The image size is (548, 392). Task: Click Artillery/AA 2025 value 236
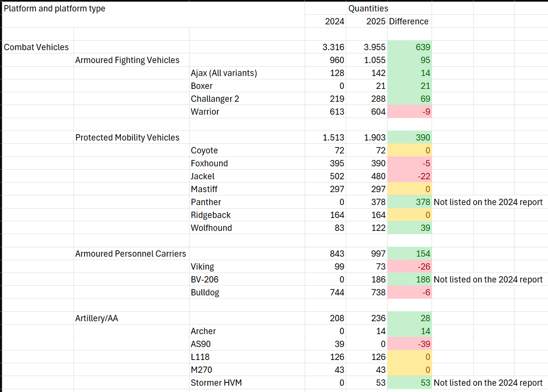366,318
